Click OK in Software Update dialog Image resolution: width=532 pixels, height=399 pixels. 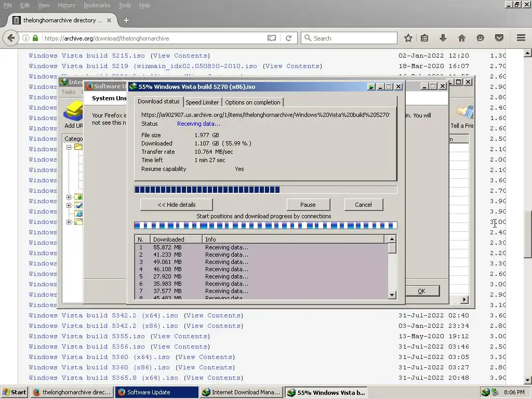422,291
